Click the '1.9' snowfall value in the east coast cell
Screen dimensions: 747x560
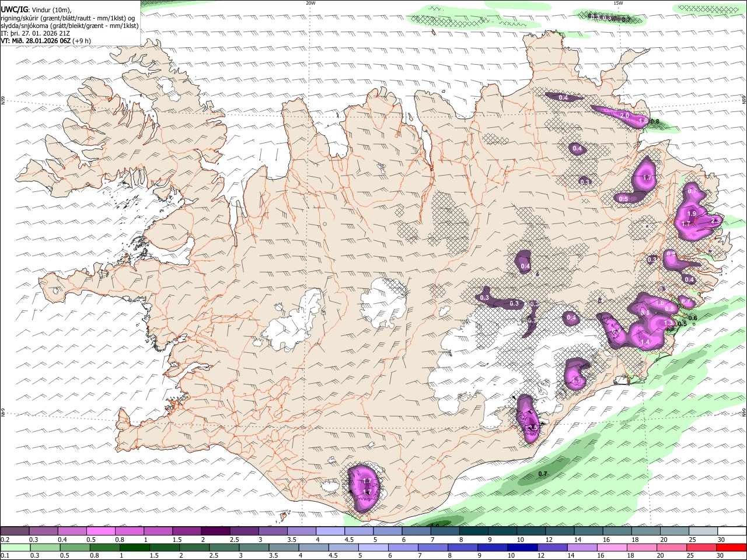click(692, 213)
